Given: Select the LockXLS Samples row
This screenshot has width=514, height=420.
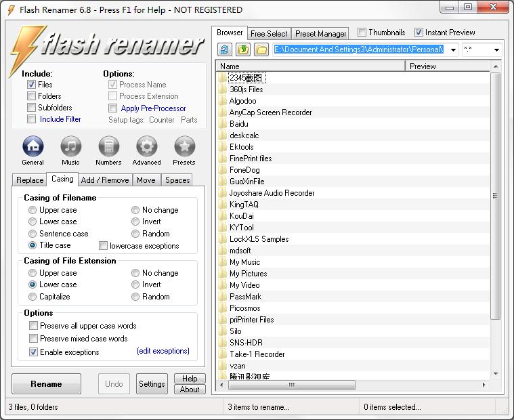Looking at the screenshot, I should (353, 239).
